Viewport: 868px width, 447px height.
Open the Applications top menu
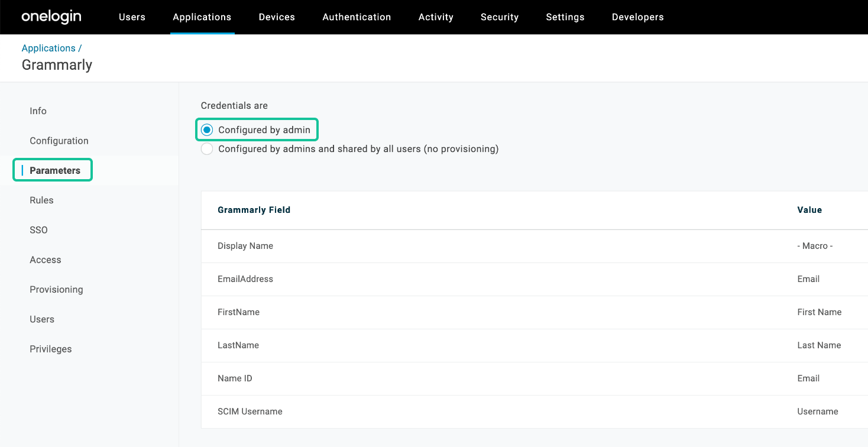pyautogui.click(x=202, y=17)
